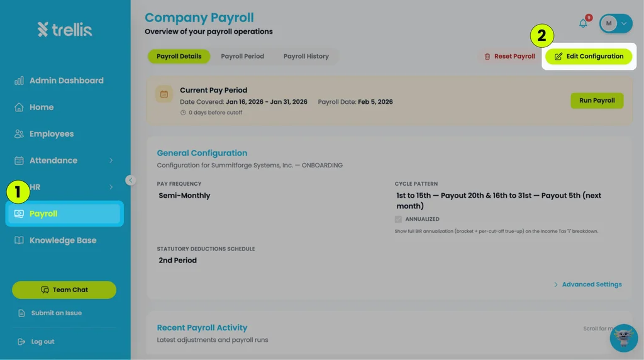This screenshot has height=360, width=644.
Task: Open Admin Dashboard in sidebar
Action: (58, 81)
